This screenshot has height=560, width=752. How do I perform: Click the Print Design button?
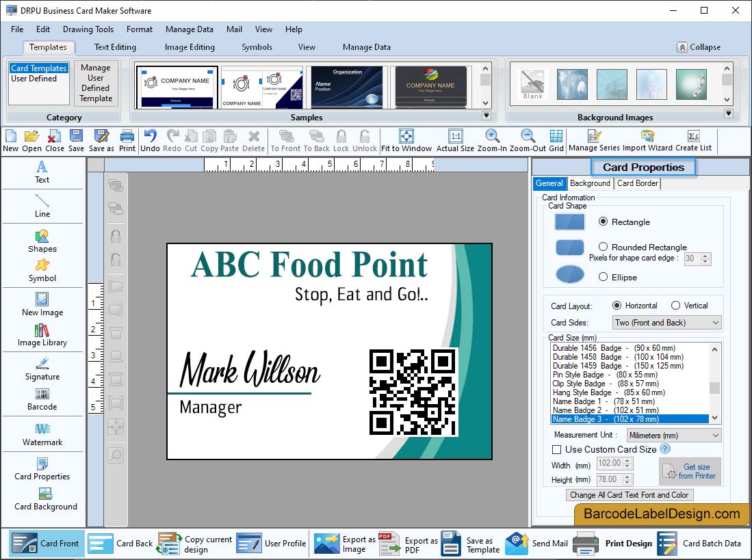pos(613,544)
